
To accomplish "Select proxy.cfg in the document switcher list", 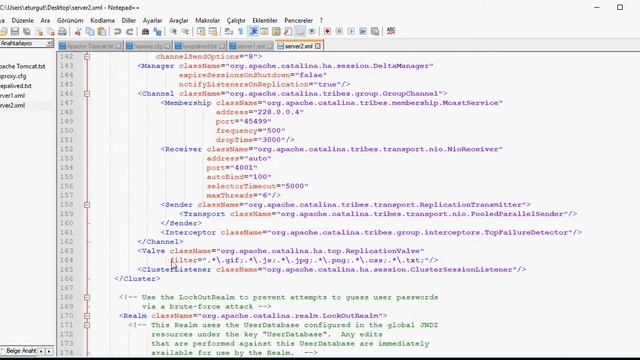I will tap(13, 76).
